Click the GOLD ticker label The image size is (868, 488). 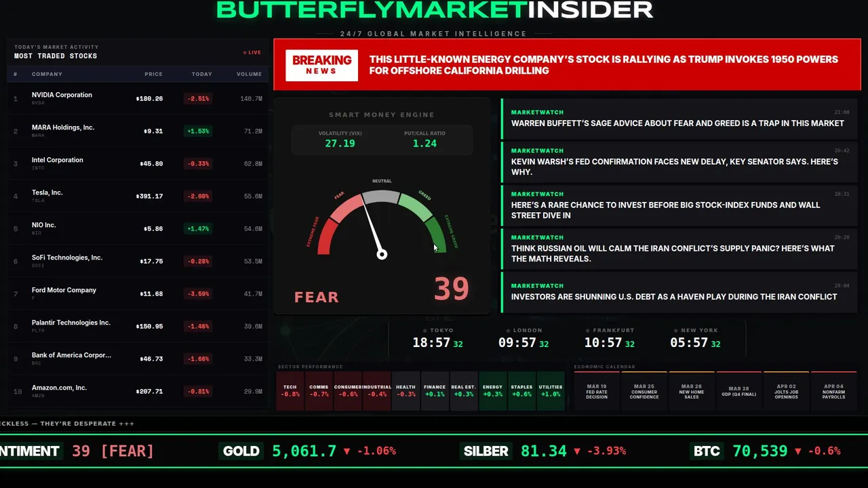[241, 451]
